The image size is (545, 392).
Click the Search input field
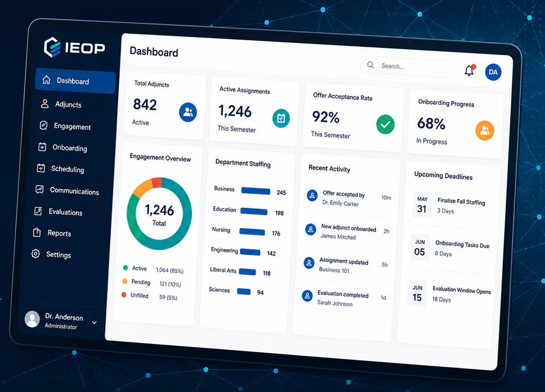(407, 67)
